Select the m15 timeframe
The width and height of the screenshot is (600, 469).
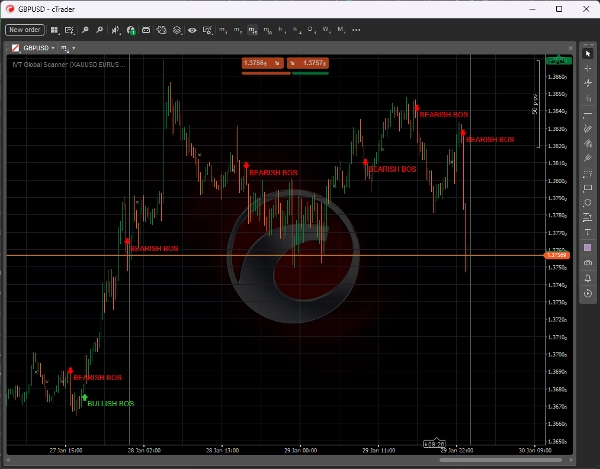click(253, 30)
